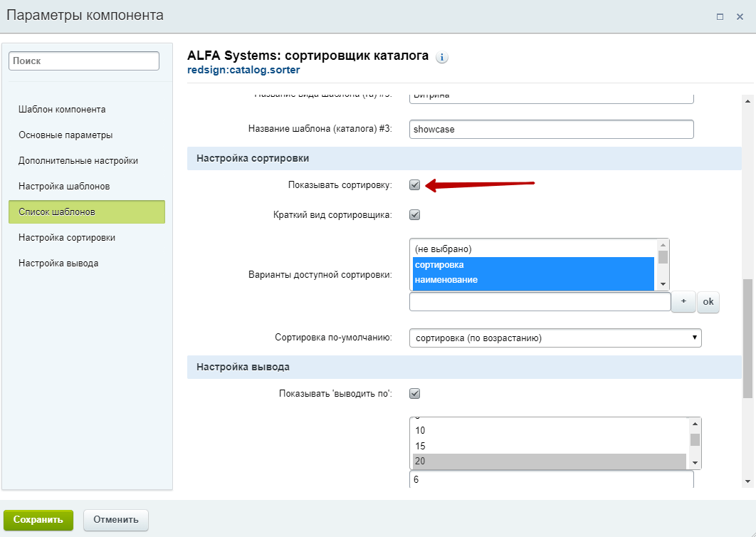This screenshot has width=756, height=537.
Task: Click the main panel vertical scrollbar thumb
Action: click(747, 338)
